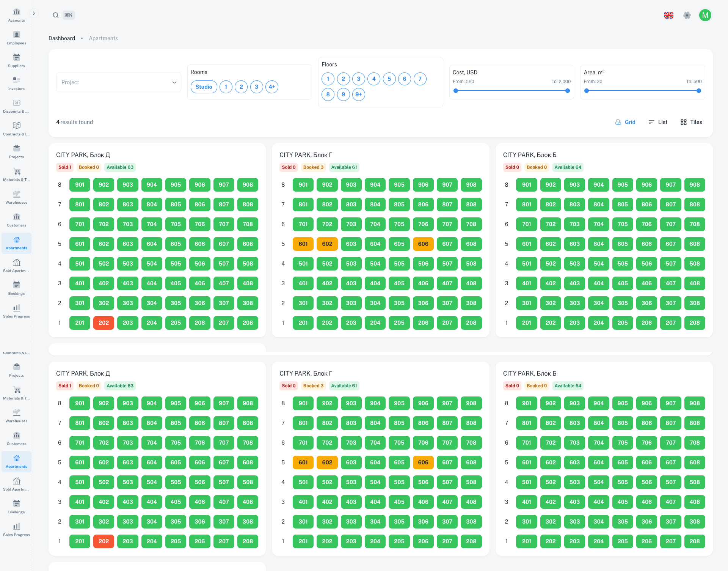Open the Employees sidebar icon
Screen dimensions: 728x571
tap(16, 35)
